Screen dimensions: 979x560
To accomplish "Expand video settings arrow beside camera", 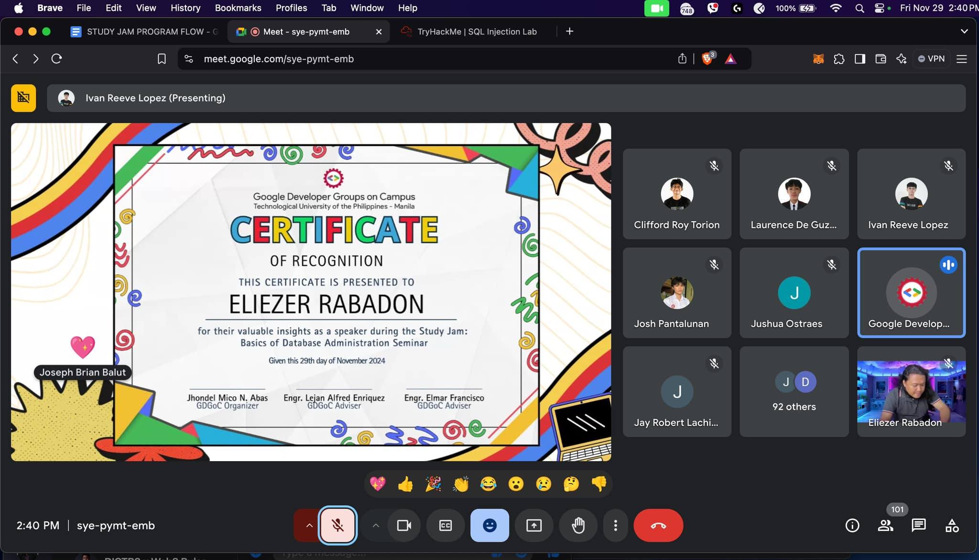I will click(376, 526).
